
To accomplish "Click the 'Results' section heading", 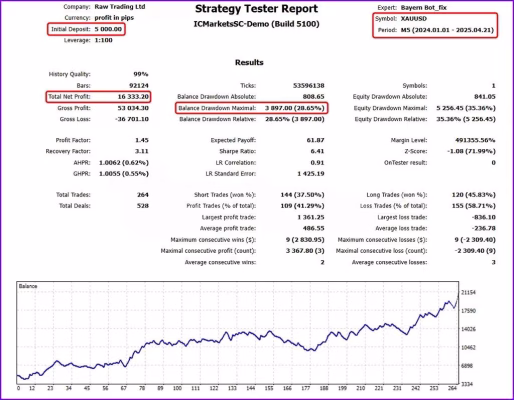I will [x=249, y=62].
